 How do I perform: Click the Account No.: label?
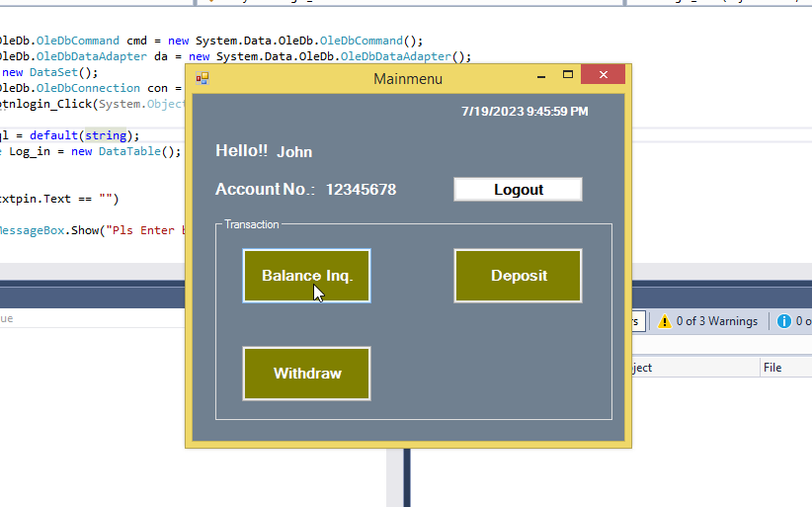(265, 190)
